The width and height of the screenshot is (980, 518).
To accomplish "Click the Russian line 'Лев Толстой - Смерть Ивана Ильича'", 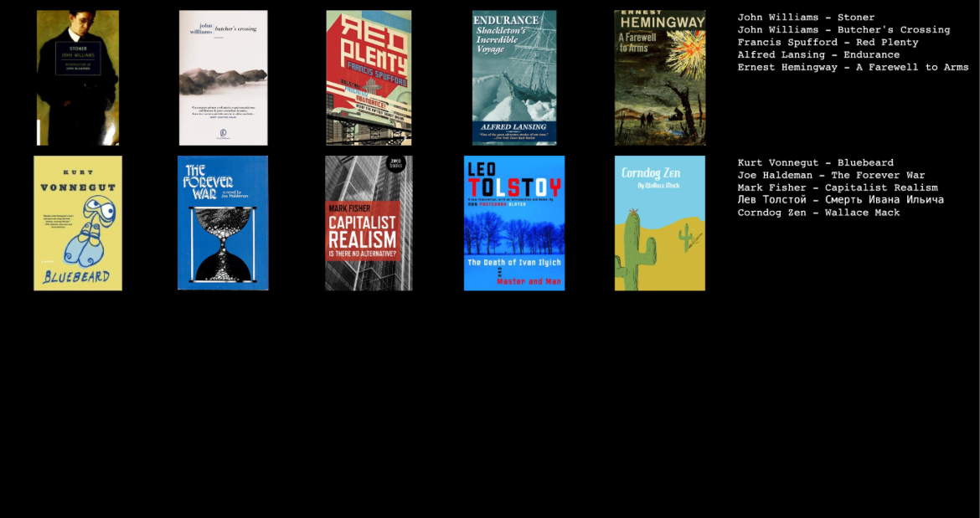I will (x=841, y=200).
